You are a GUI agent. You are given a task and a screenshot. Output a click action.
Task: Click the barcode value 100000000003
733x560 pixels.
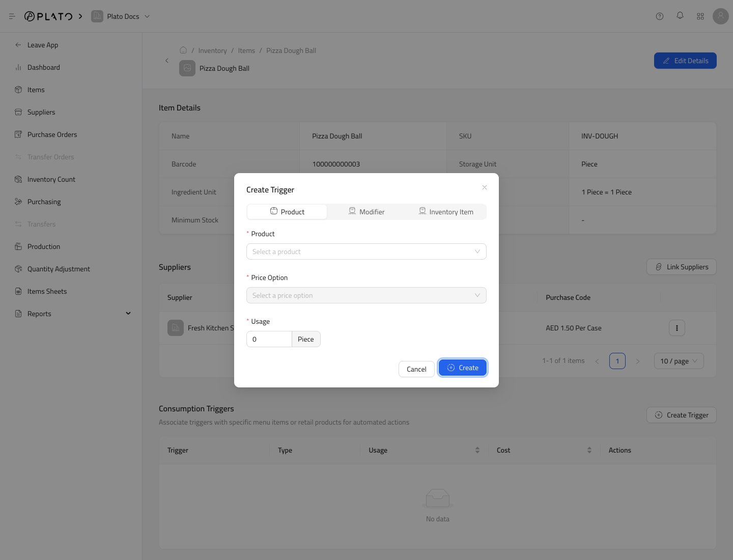coord(336,164)
